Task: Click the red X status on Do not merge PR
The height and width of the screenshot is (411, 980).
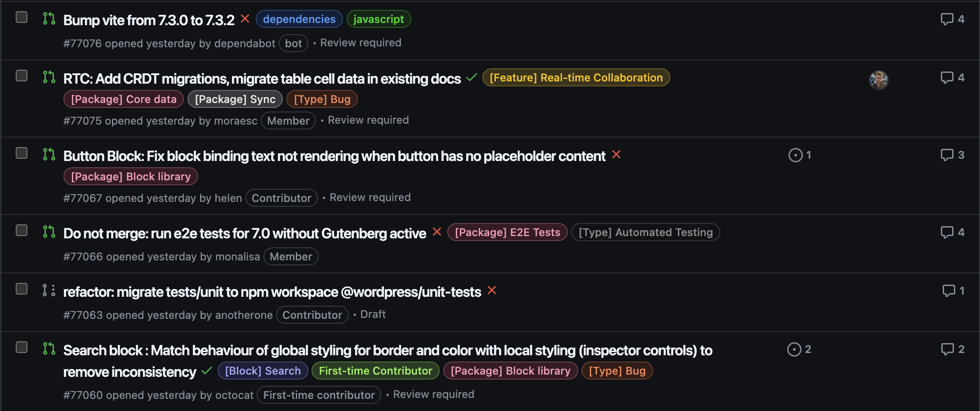Action: click(437, 232)
